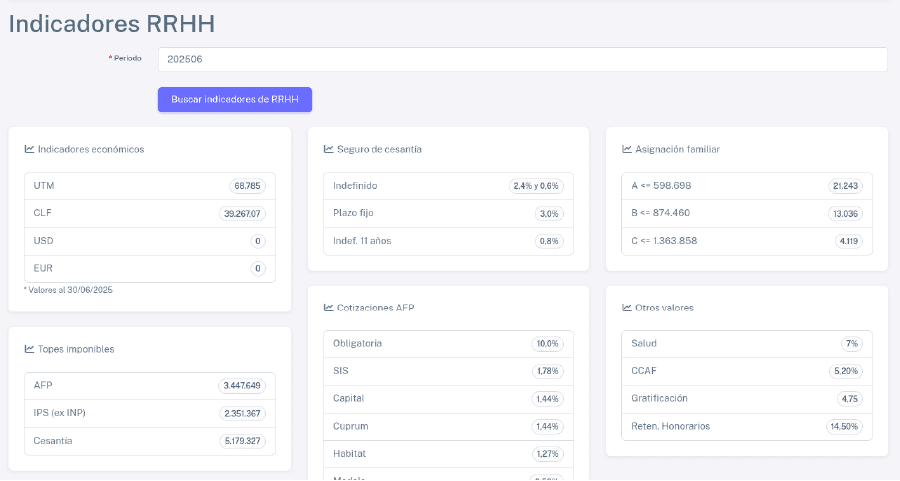900x481 pixels.
Task: Click the chart icon beside Cotizaciones AFP
Action: [x=329, y=308]
